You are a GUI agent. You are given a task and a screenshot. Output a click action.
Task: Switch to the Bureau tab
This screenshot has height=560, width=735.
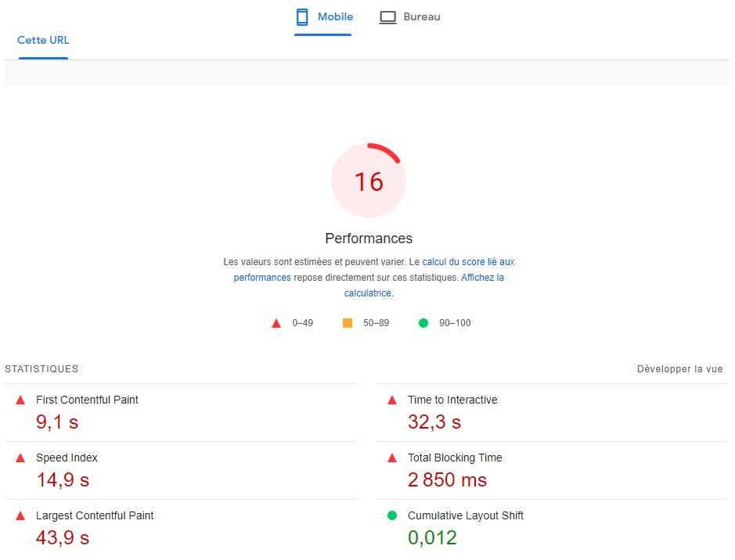click(x=409, y=17)
